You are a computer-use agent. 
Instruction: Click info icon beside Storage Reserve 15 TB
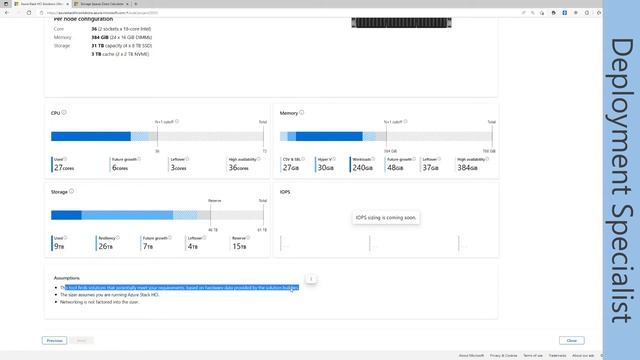pos(248,238)
